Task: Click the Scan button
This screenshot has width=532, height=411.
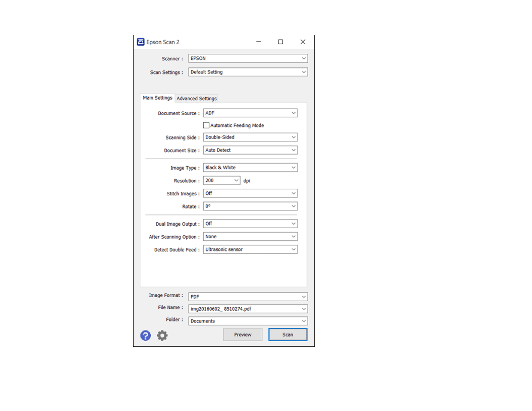Action: (288, 335)
